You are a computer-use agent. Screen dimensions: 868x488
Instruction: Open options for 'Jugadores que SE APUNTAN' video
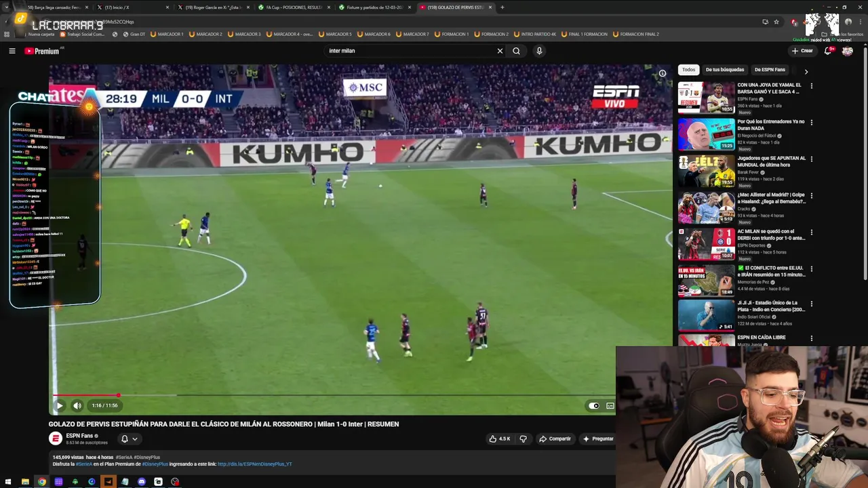811,159
